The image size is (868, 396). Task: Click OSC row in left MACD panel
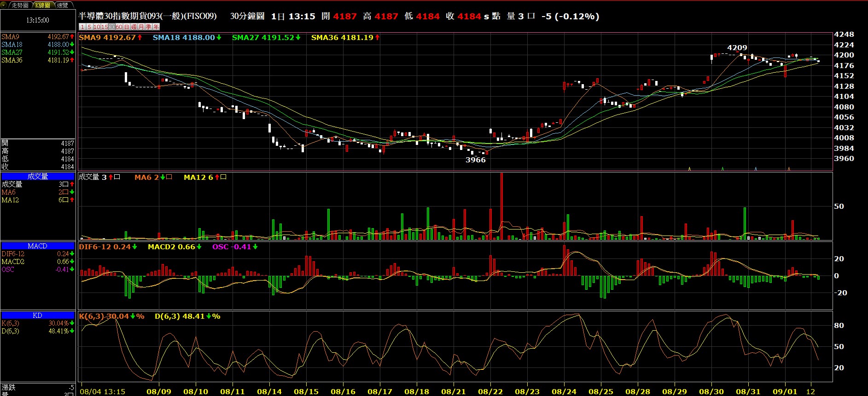coord(38,270)
